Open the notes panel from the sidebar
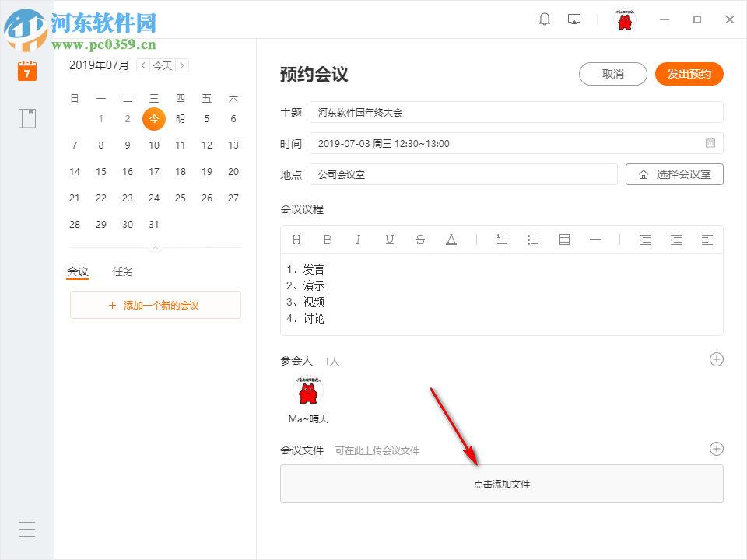 (x=26, y=118)
